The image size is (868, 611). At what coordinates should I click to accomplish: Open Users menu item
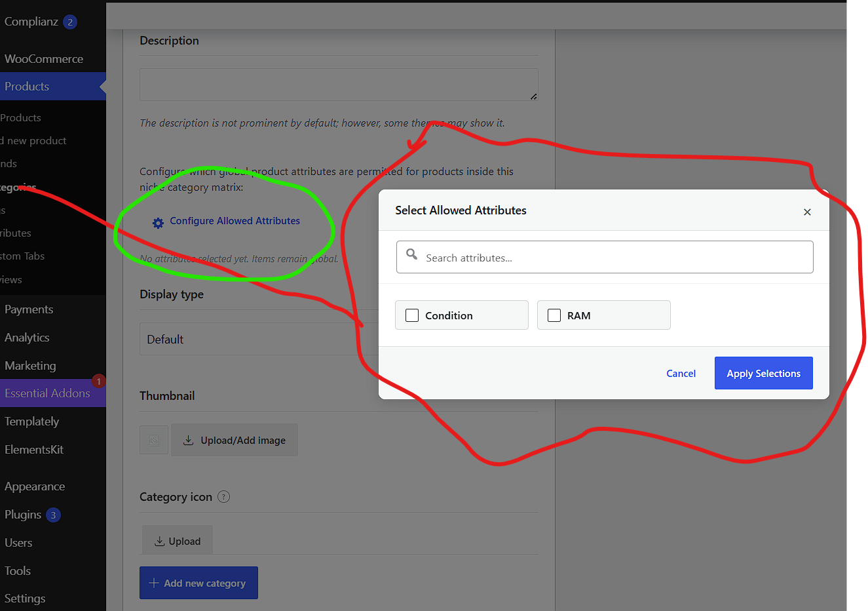point(18,543)
